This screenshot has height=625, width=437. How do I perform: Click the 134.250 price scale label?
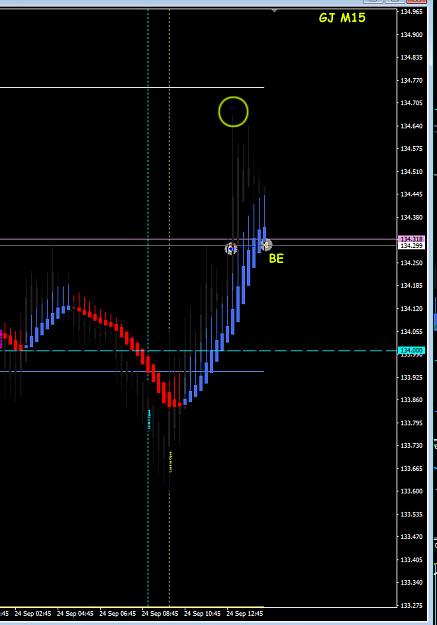click(411, 263)
